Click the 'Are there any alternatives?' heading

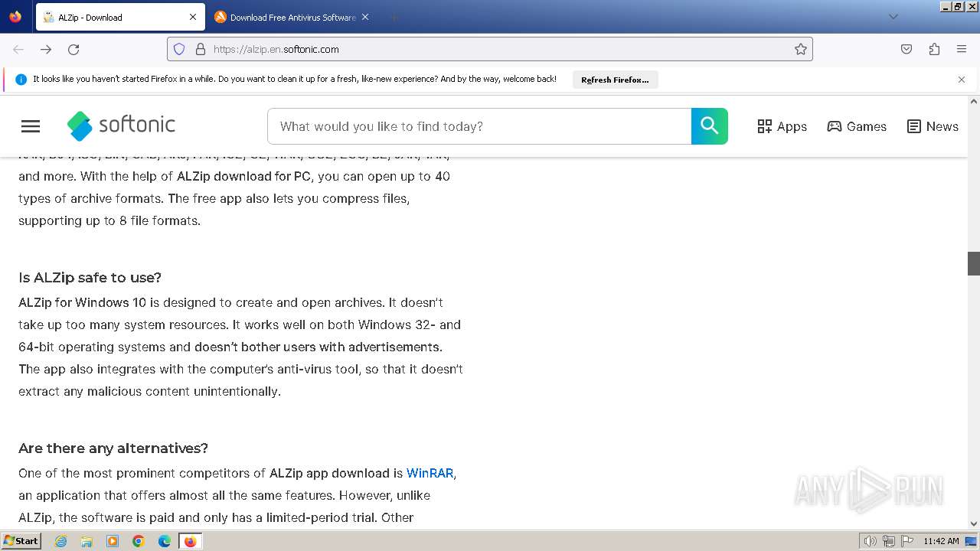coord(113,448)
